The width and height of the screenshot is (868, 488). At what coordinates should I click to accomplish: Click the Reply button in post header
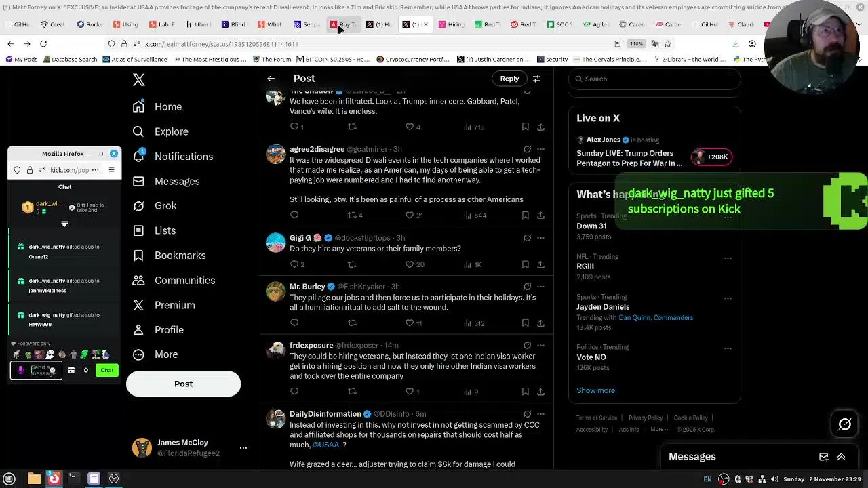(x=509, y=79)
